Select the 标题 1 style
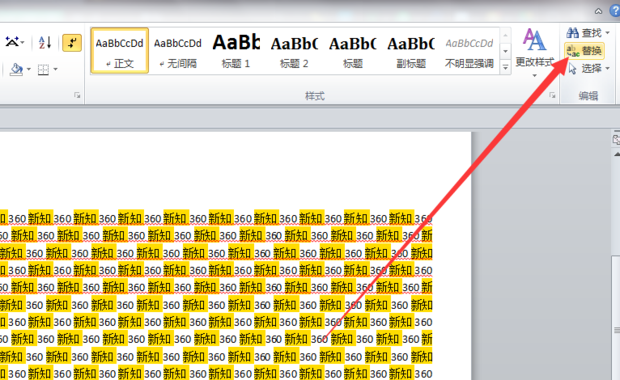Screen dimensions: 620x380 click(x=236, y=51)
